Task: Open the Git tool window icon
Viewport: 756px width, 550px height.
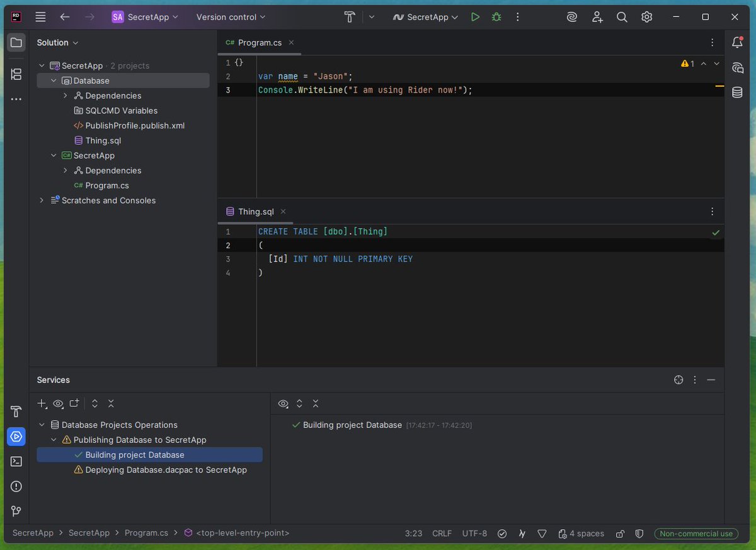Action: [x=16, y=511]
